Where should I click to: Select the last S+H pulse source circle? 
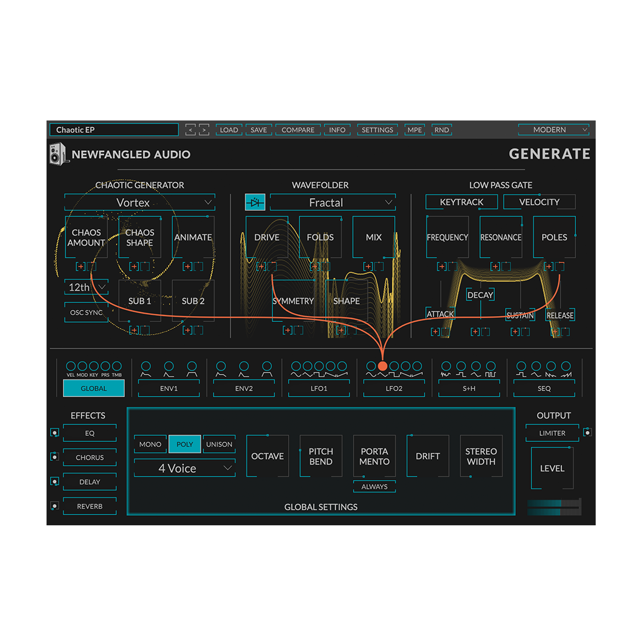(491, 366)
